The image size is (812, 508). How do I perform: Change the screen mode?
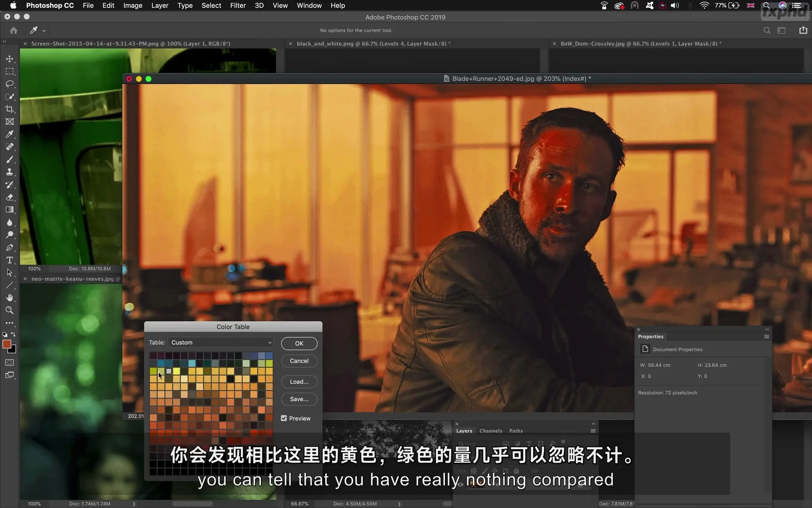10,375
